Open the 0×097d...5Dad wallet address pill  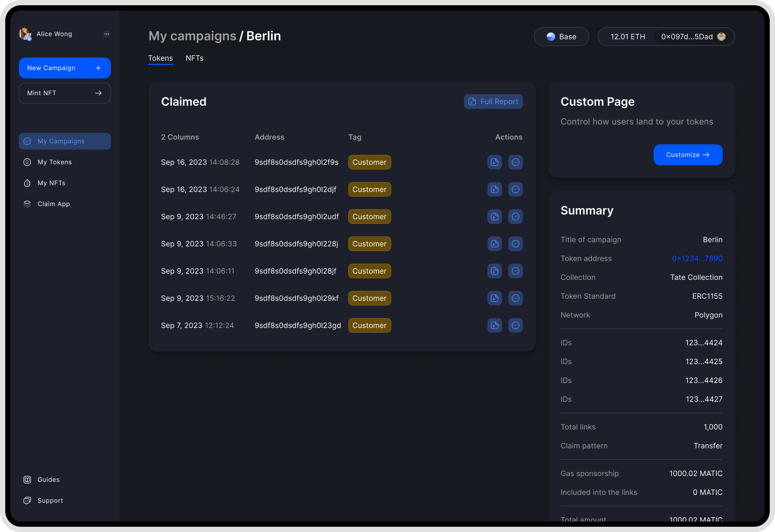coord(693,37)
